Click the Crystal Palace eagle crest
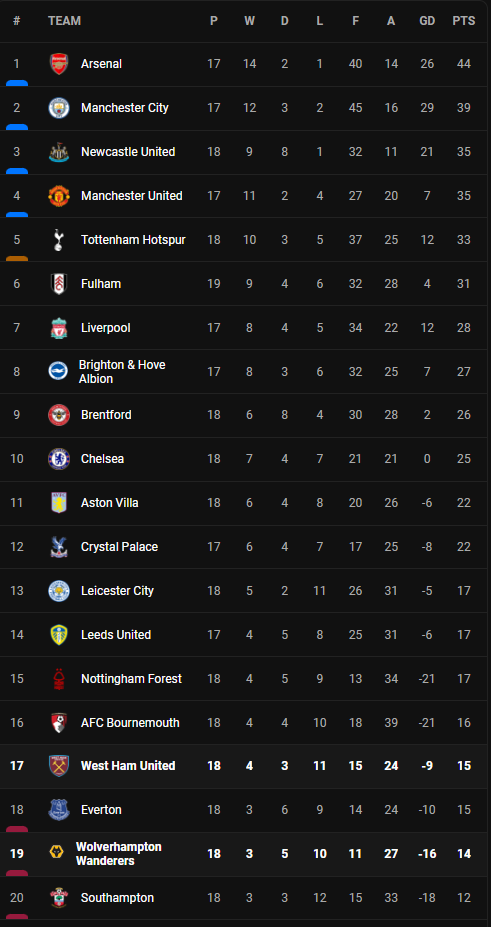The width and height of the screenshot is (491, 927). pos(58,547)
